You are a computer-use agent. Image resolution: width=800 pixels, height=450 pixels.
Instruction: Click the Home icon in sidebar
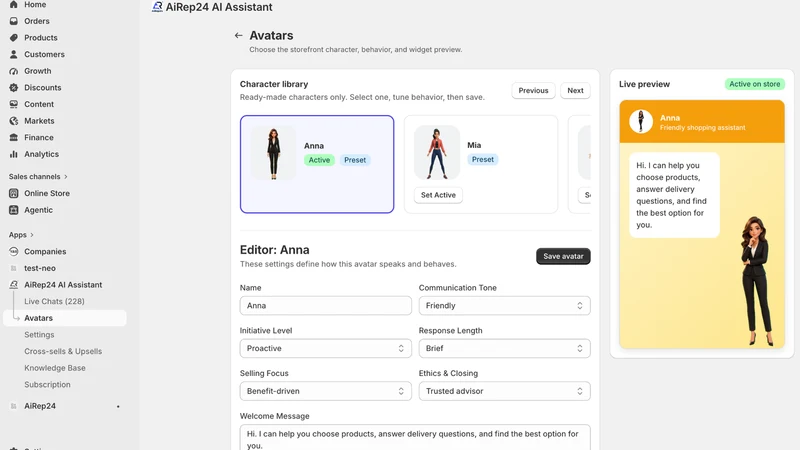(x=14, y=5)
